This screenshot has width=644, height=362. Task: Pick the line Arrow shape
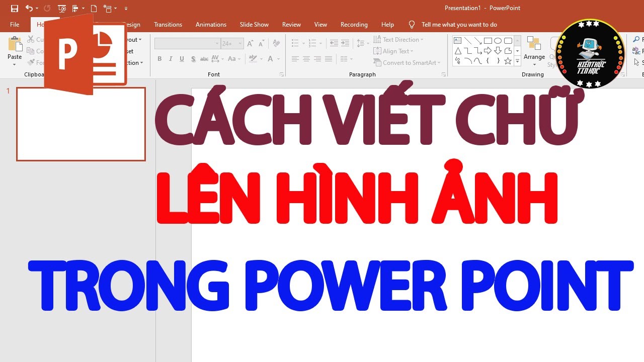tap(478, 41)
